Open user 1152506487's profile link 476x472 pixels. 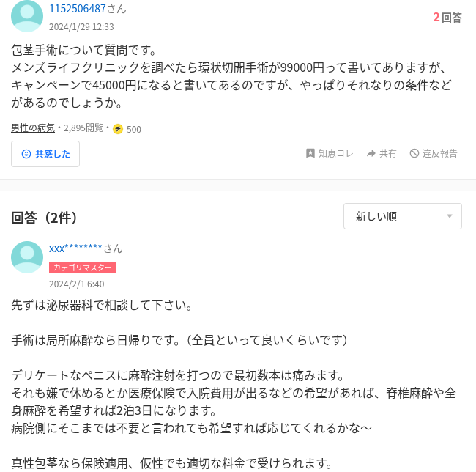77,9
